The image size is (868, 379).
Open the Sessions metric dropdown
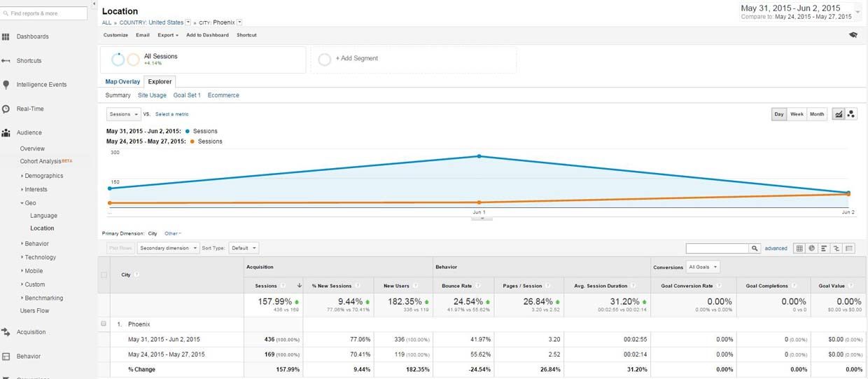pyautogui.click(x=123, y=113)
